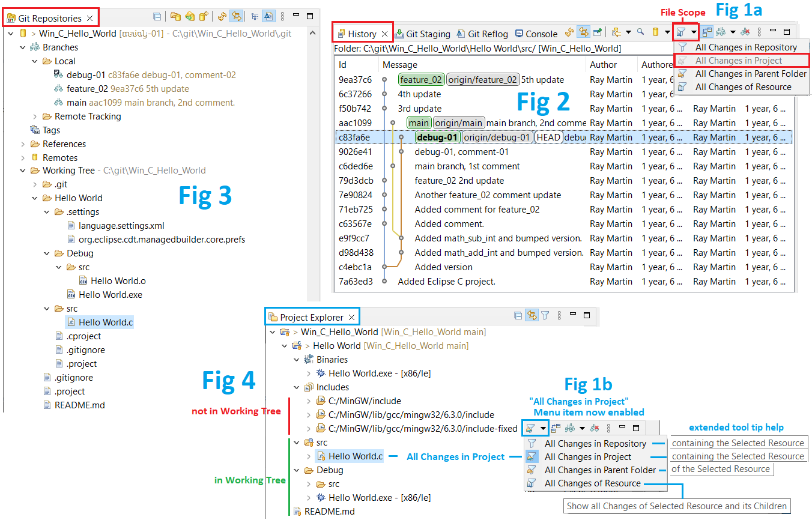Refresh the History view

coord(569,32)
